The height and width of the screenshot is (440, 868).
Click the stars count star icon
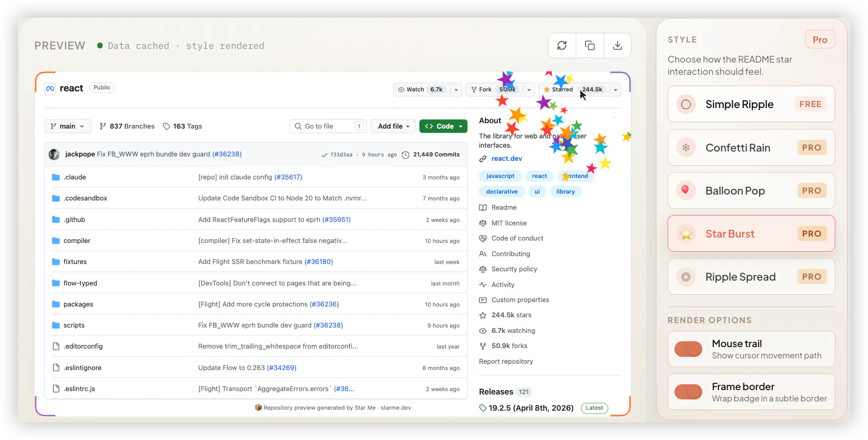[x=483, y=315]
